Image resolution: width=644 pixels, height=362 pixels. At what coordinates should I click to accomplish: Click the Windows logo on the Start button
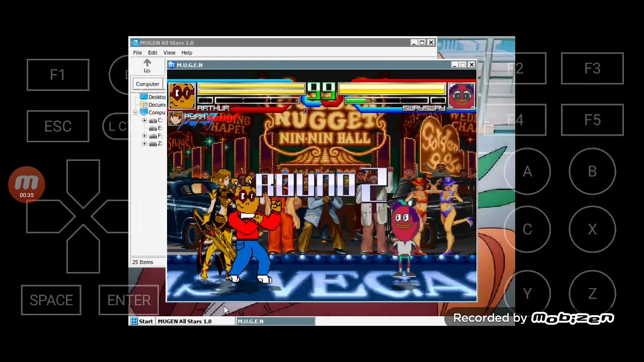(134, 321)
